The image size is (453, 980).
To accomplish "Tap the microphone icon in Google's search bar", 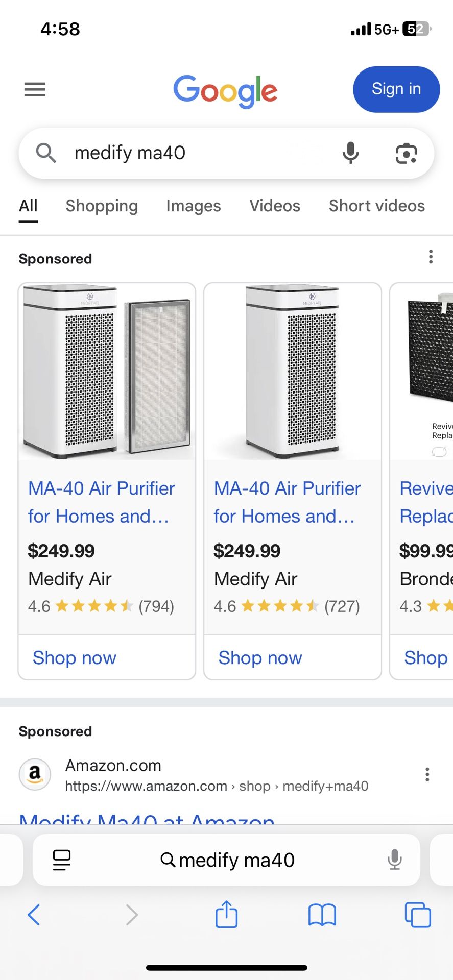I will pos(350,153).
